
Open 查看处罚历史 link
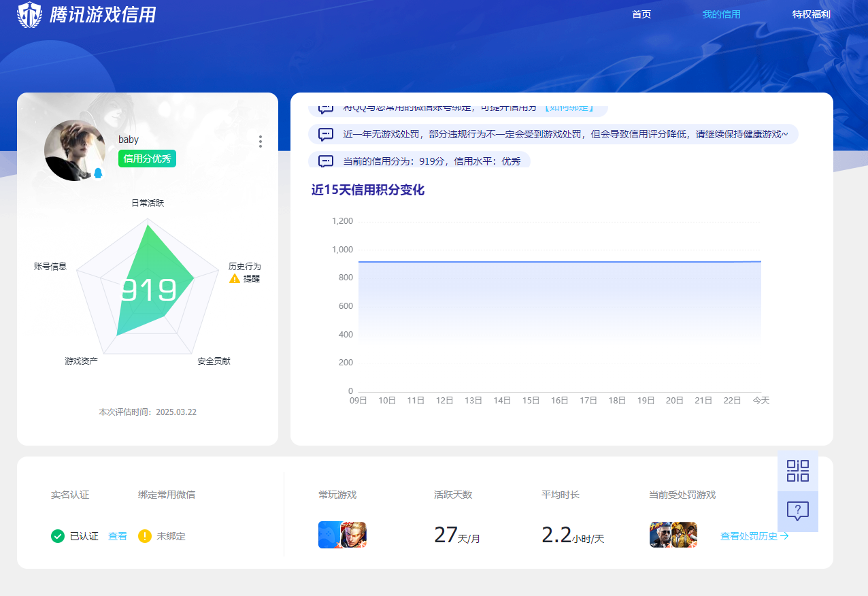[754, 536]
